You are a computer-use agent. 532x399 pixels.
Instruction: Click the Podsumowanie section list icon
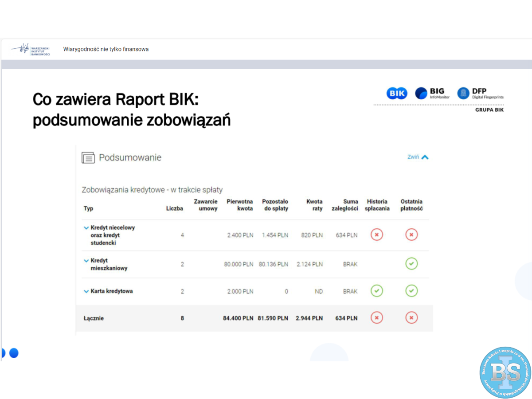tap(88, 158)
